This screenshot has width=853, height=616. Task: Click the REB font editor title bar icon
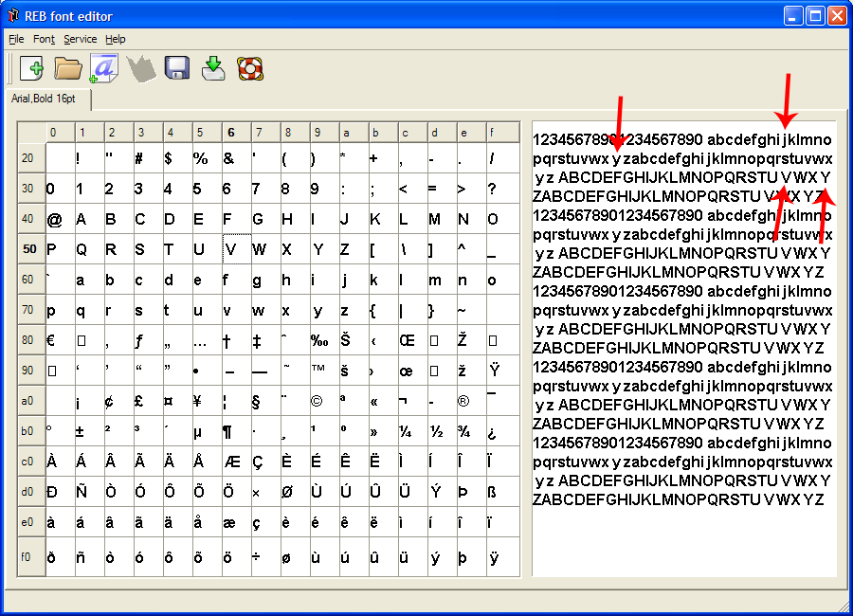coord(13,16)
